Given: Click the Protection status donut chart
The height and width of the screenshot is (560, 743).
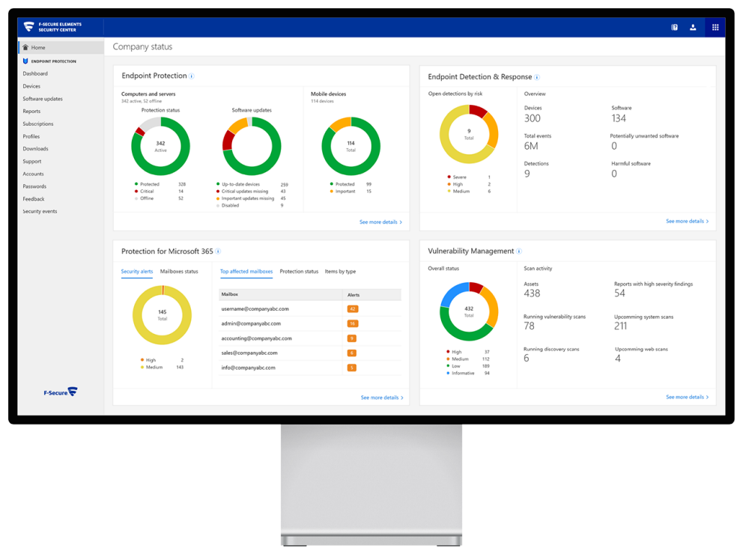Looking at the screenshot, I should pyautogui.click(x=160, y=146).
